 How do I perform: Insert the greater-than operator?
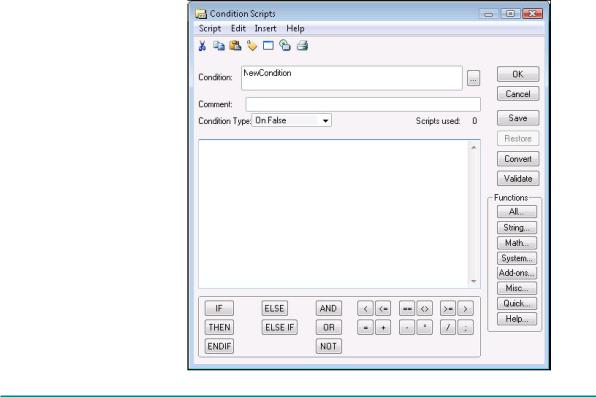[465, 309]
